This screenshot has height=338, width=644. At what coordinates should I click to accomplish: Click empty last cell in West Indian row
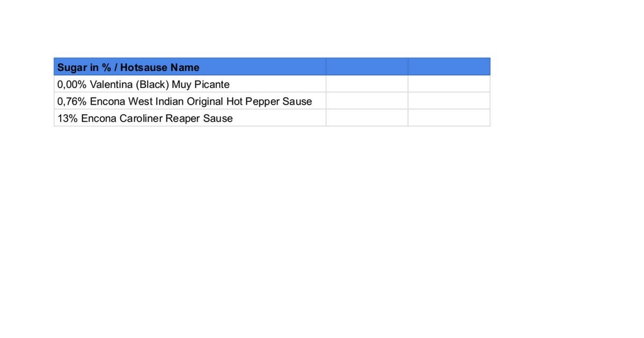pyautogui.click(x=449, y=101)
